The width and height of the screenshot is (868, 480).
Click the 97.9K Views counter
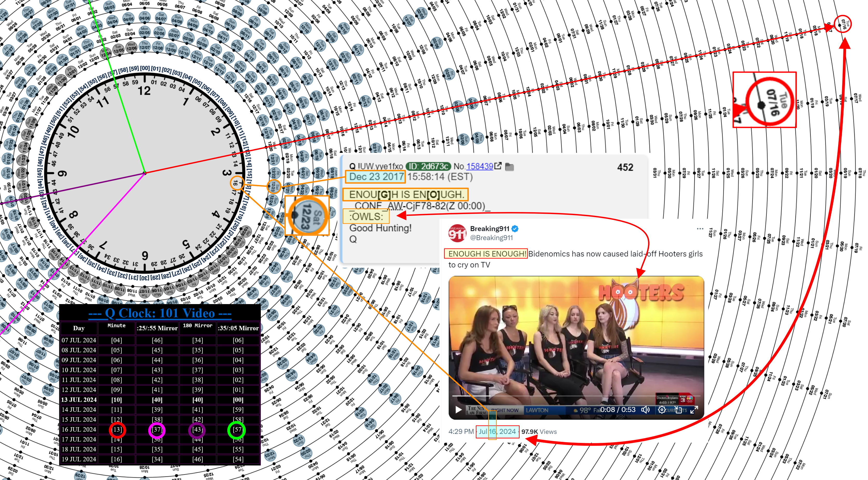pyautogui.click(x=539, y=431)
